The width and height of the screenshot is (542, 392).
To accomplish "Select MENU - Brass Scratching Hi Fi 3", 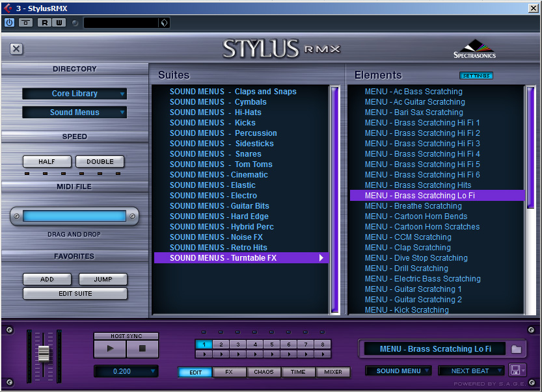I will click(437, 144).
